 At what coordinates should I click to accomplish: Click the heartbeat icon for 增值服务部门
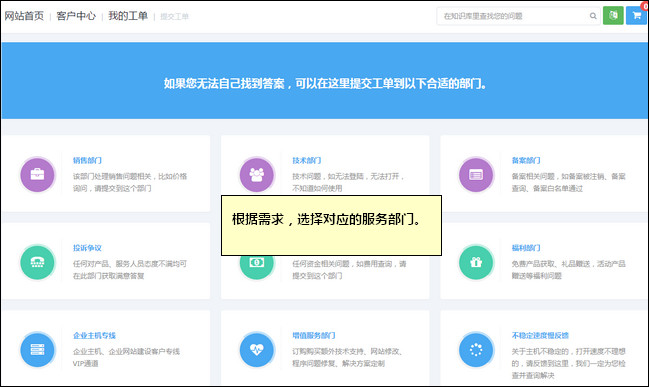pos(257,350)
